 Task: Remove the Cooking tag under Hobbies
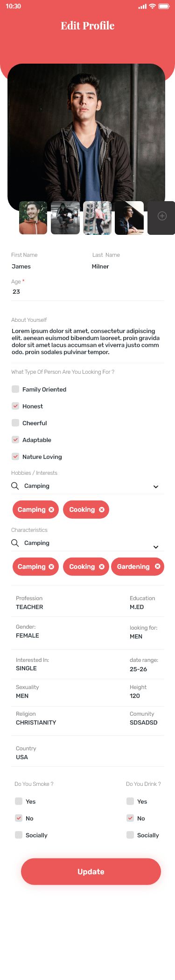(x=102, y=509)
